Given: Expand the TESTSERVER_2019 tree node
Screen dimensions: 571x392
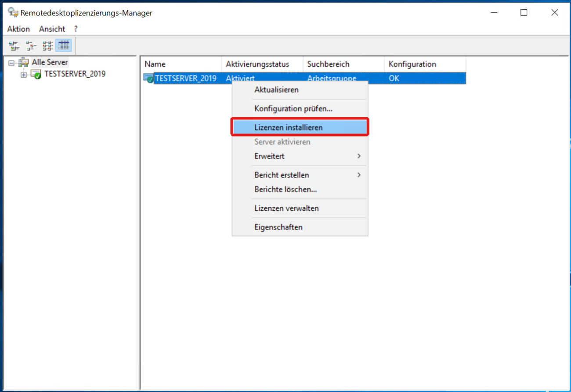Looking at the screenshot, I should (x=24, y=75).
